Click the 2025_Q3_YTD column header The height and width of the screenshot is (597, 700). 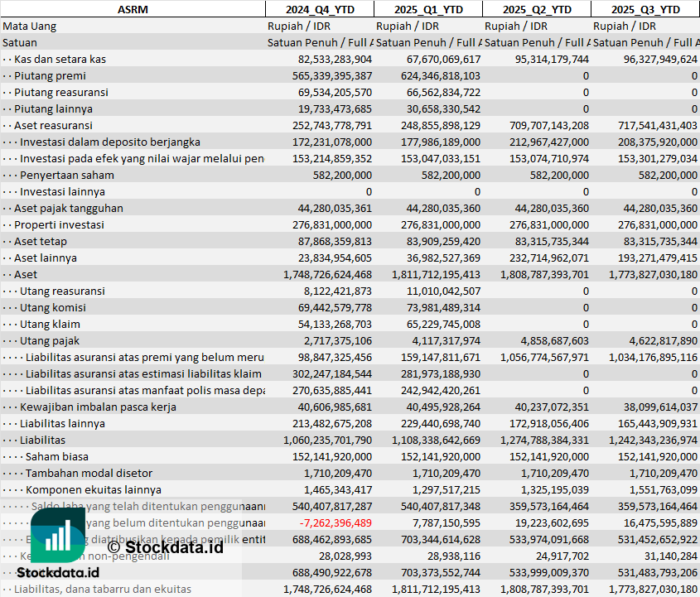coord(645,9)
